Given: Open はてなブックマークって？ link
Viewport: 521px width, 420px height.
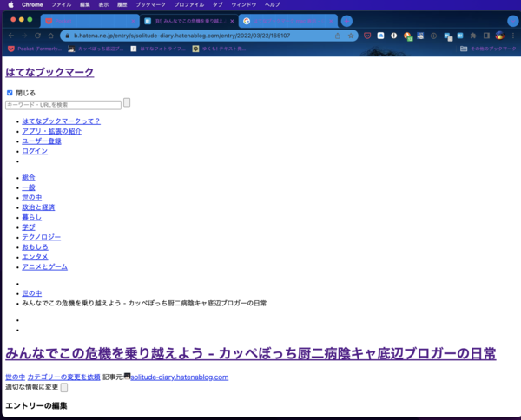Looking at the screenshot, I should pos(61,121).
